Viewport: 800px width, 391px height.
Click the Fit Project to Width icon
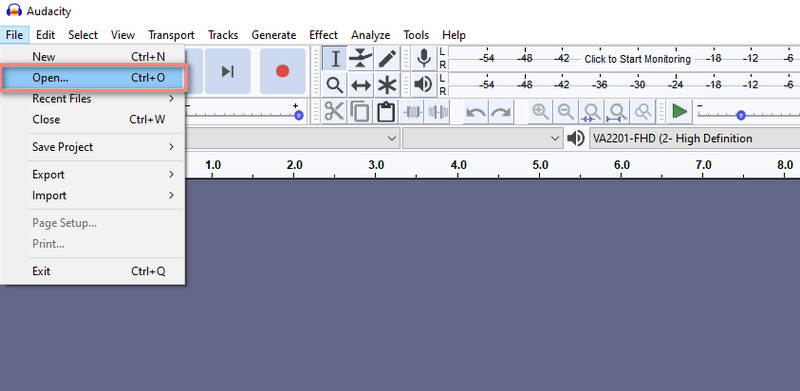pos(617,111)
